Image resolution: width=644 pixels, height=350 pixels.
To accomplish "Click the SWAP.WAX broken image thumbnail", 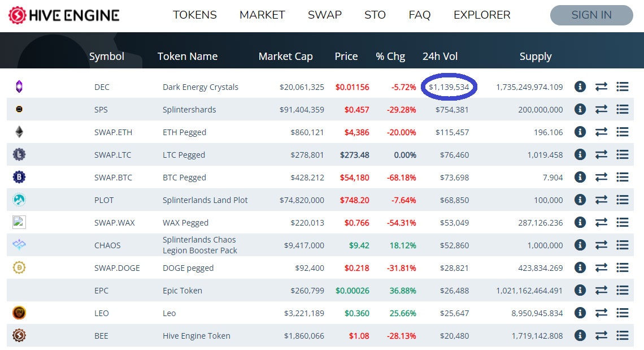I will (x=19, y=222).
